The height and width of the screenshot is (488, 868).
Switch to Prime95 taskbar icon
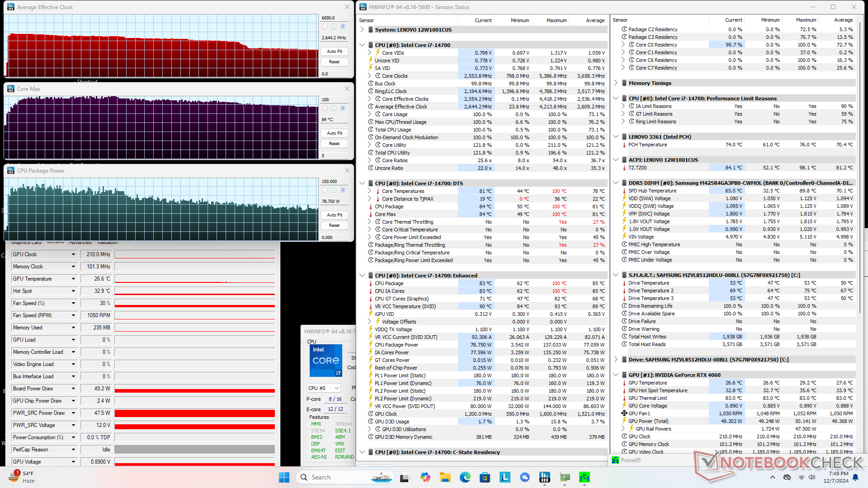[x=584, y=477]
